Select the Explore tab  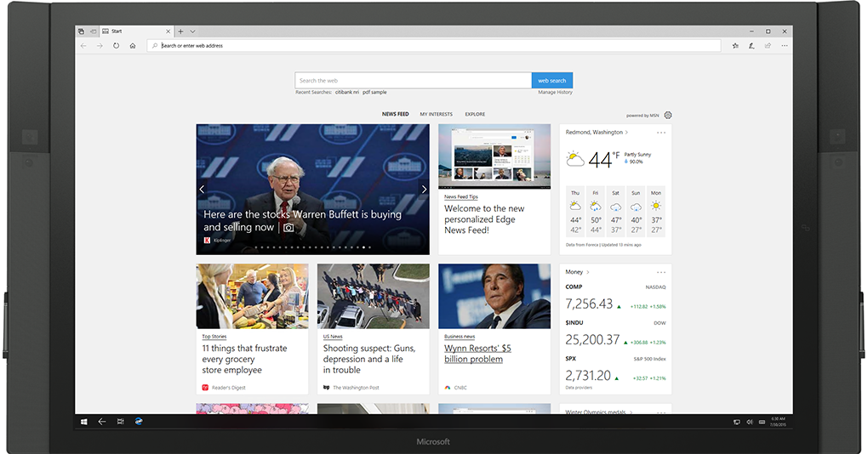click(475, 114)
